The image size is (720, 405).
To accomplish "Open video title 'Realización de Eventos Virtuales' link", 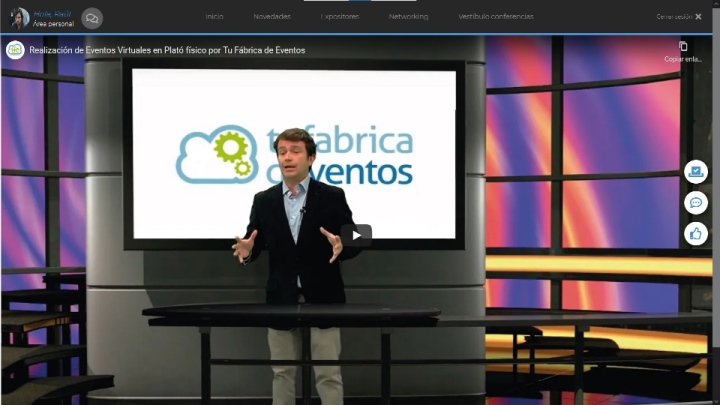I will (x=167, y=50).
